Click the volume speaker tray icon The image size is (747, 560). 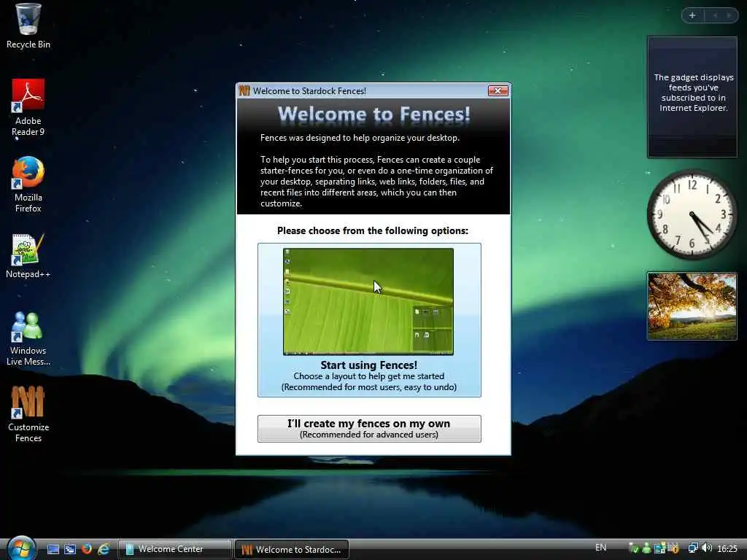(707, 548)
